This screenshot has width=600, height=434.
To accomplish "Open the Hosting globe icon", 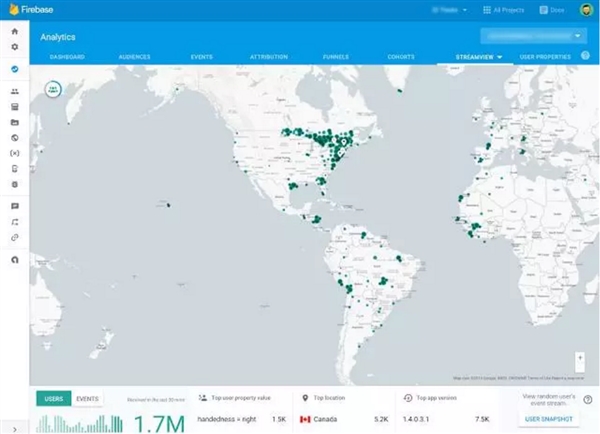I will [x=14, y=137].
